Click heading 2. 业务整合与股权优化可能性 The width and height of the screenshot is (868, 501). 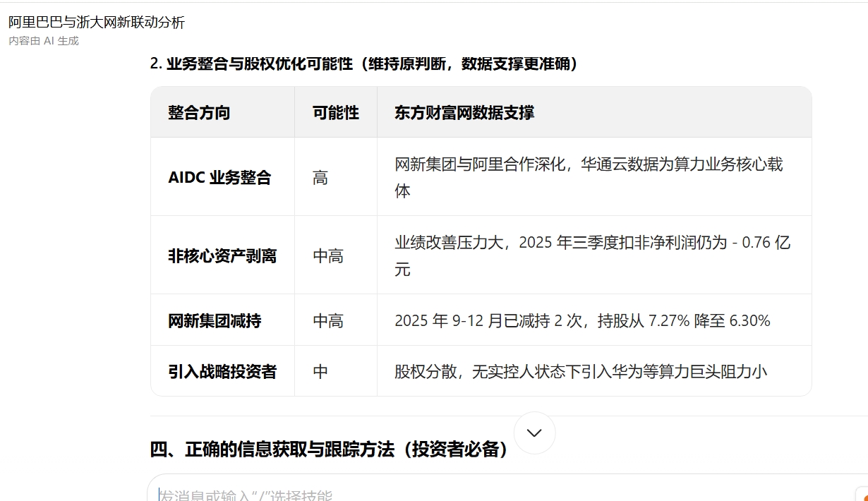coord(364,64)
